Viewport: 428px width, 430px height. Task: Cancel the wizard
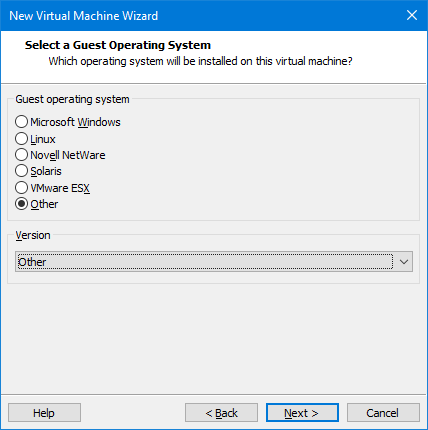[x=383, y=413]
